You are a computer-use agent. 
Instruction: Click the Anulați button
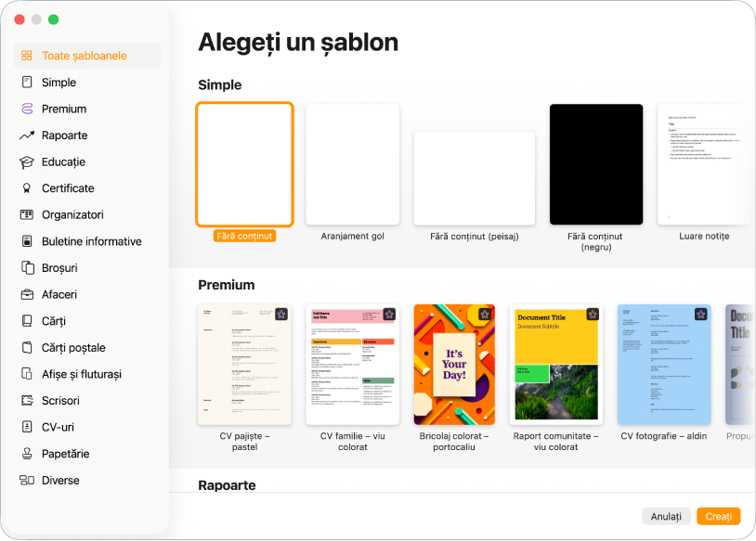(666, 517)
